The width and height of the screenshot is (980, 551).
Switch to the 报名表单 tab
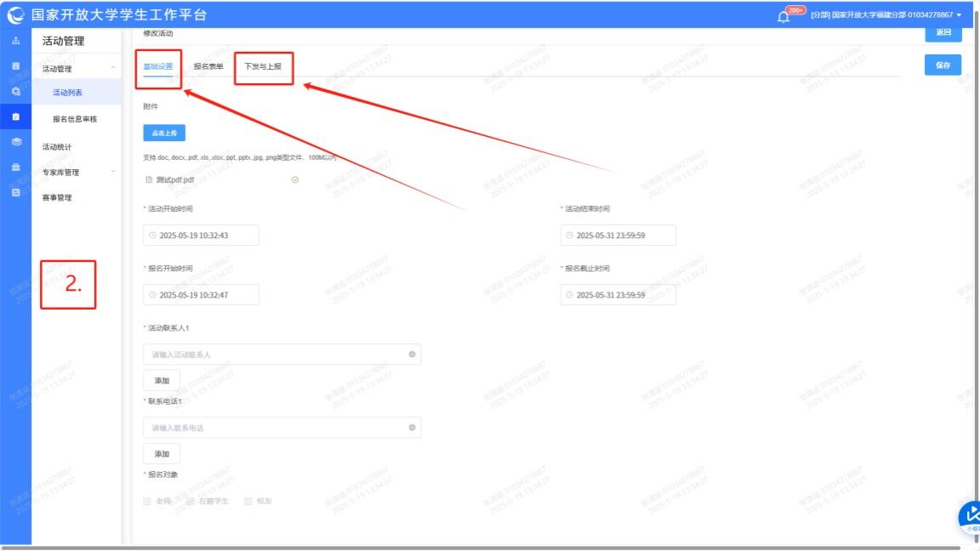click(x=208, y=66)
